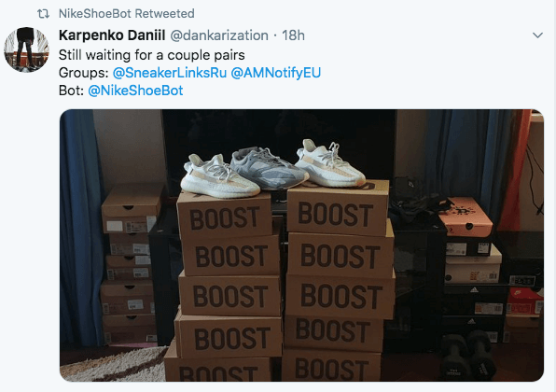The width and height of the screenshot is (556, 392).
Task: Open Karpenko Daniil's round profile avatar
Action: 26,49
